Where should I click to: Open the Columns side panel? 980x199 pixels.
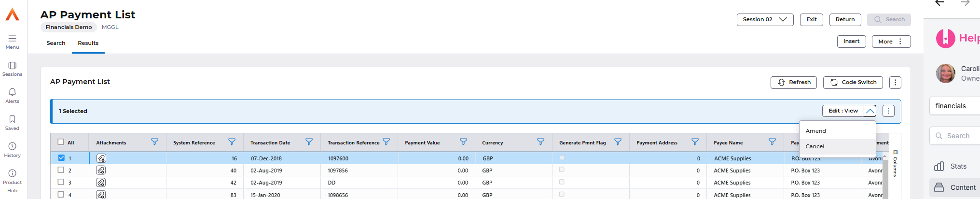pyautogui.click(x=895, y=163)
